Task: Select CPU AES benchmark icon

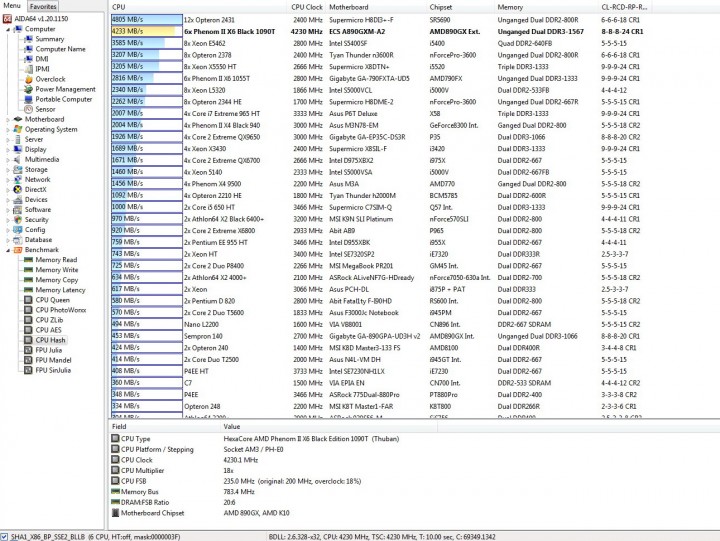Action: (x=28, y=330)
